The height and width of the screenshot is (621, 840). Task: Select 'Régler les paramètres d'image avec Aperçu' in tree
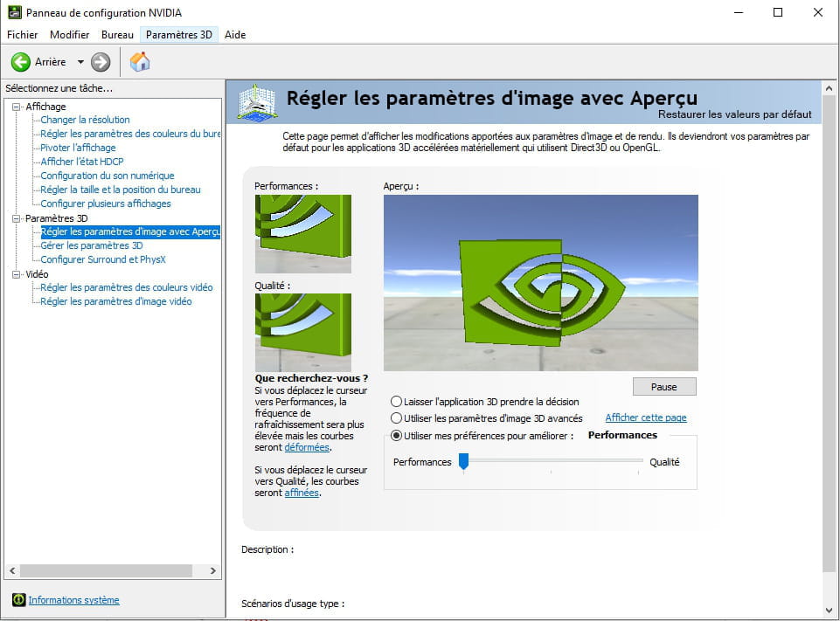point(130,231)
